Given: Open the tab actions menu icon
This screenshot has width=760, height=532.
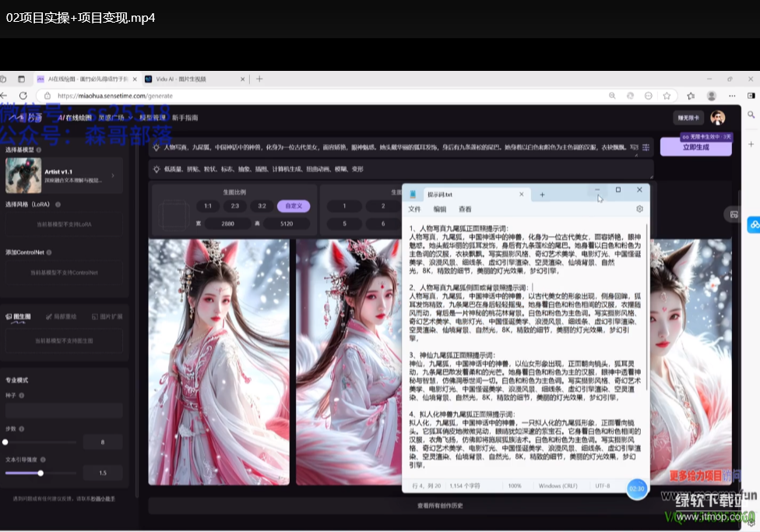Looking at the screenshot, I should [x=21, y=79].
